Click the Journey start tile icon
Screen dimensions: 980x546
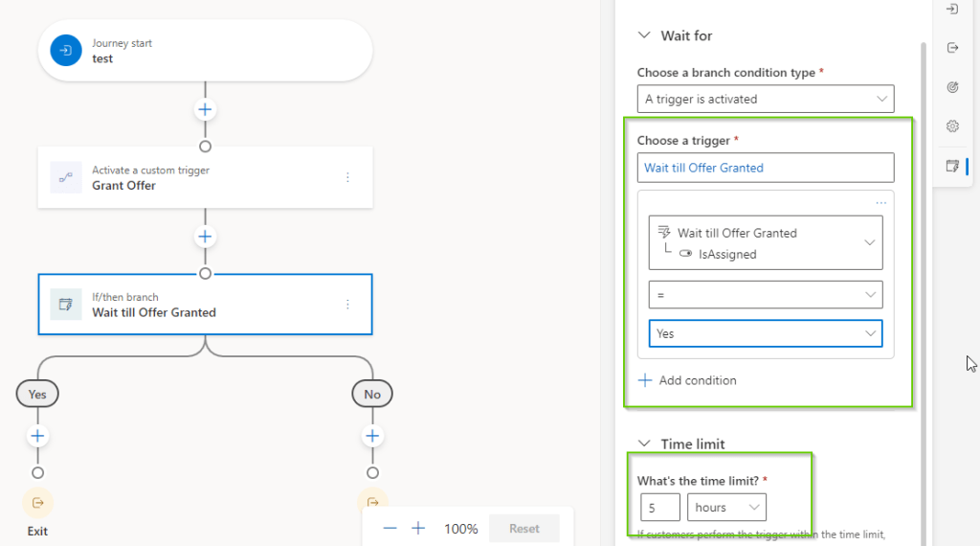66,51
